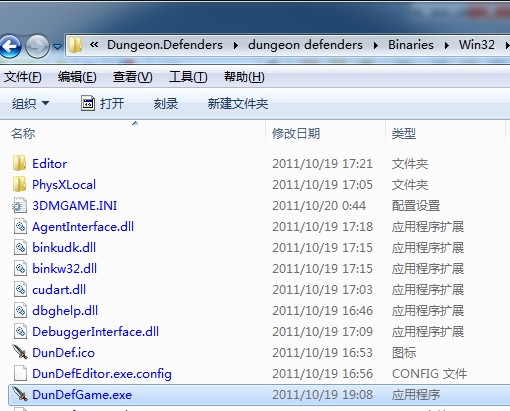
Task: Select the 3DMGAME.INI settings file icon
Action: click(x=19, y=205)
